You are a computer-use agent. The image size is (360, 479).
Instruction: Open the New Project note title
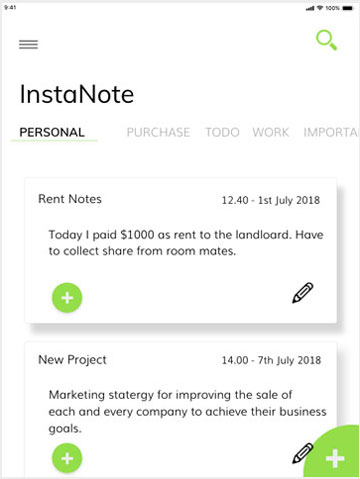coord(72,360)
